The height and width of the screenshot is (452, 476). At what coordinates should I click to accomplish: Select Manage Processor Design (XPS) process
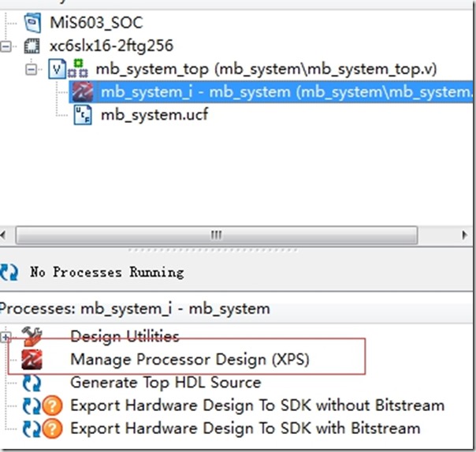pos(190,360)
